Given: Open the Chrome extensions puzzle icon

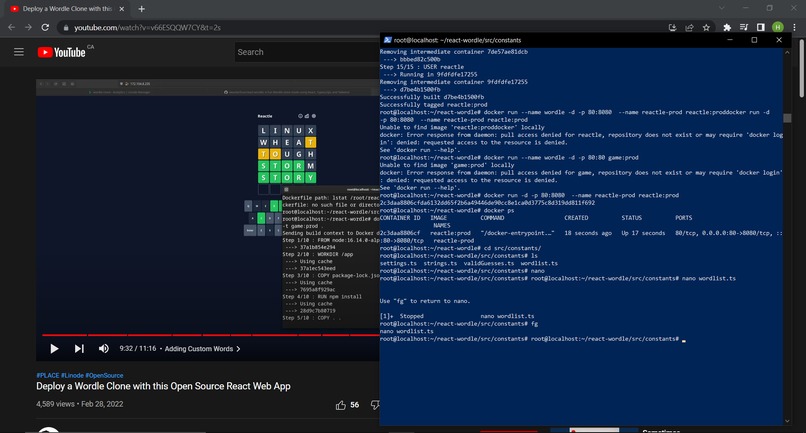Looking at the screenshot, I should [x=727, y=27].
